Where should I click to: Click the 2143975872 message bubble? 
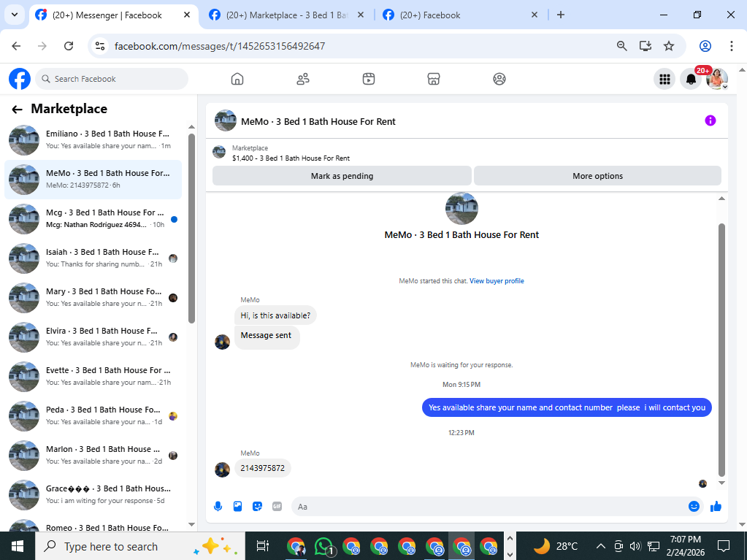coord(262,468)
